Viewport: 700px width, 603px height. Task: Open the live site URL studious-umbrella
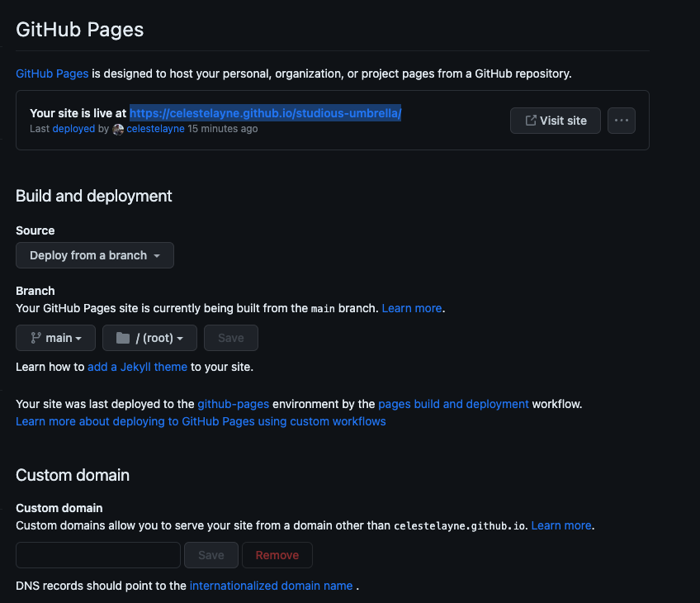[x=265, y=113]
